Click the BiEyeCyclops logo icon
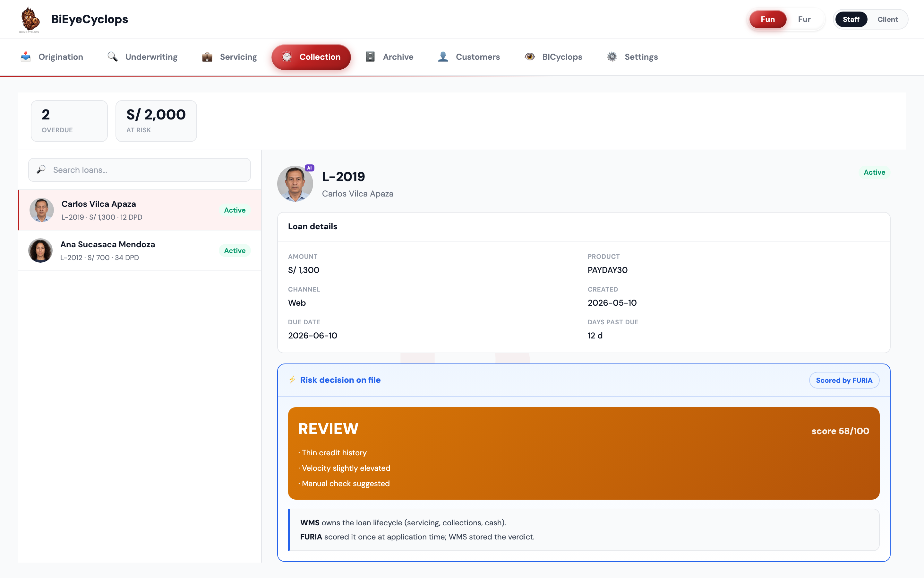Viewport: 924px width, 578px height. [x=30, y=20]
